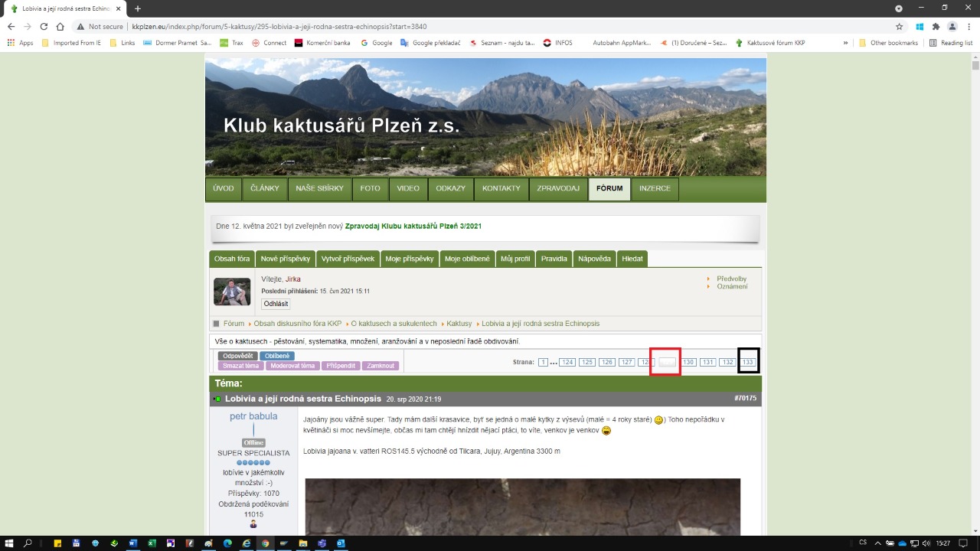Image resolution: width=980 pixels, height=551 pixels.
Task: Click the Moderovat téma button
Action: [292, 366]
